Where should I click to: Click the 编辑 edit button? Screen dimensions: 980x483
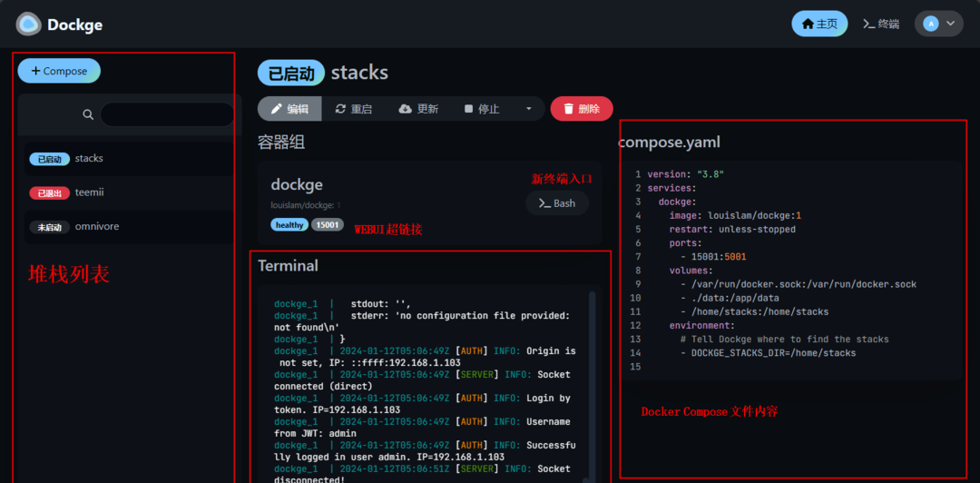pos(290,109)
